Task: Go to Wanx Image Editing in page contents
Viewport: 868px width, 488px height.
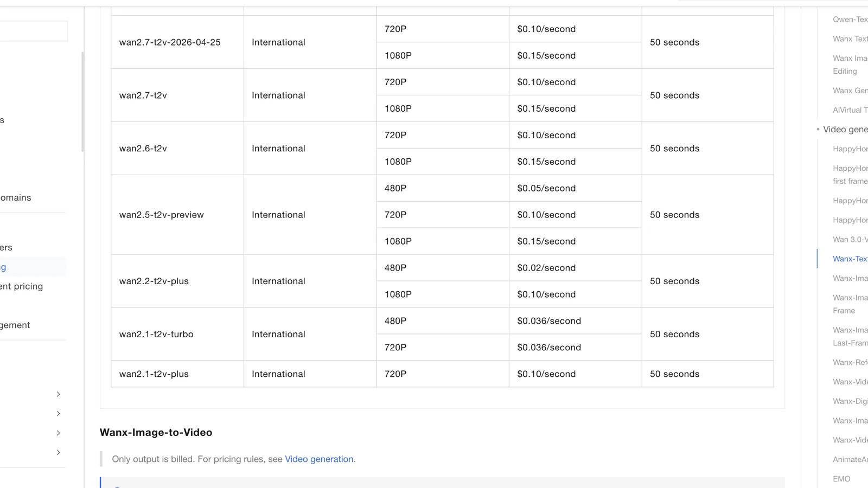Action: coord(850,65)
